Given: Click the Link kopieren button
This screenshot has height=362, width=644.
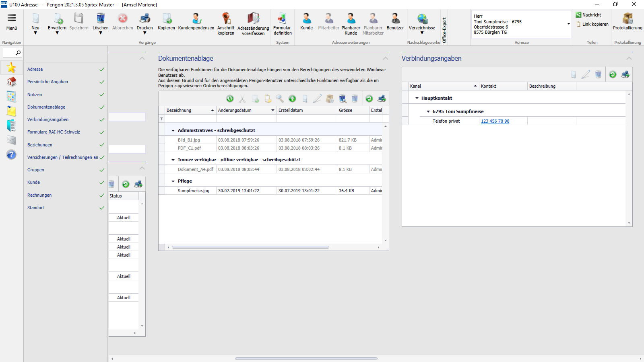Looking at the screenshot, I should click(x=592, y=24).
